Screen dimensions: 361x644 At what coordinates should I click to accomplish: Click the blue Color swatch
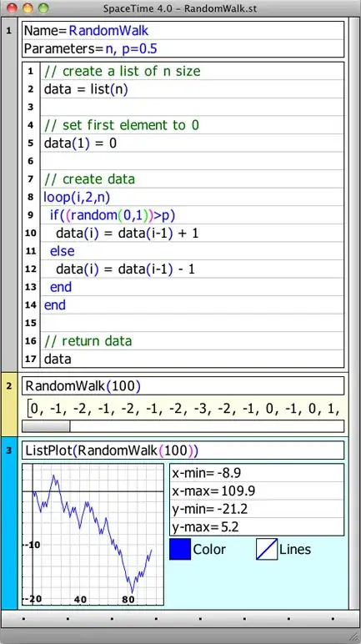coord(180,549)
